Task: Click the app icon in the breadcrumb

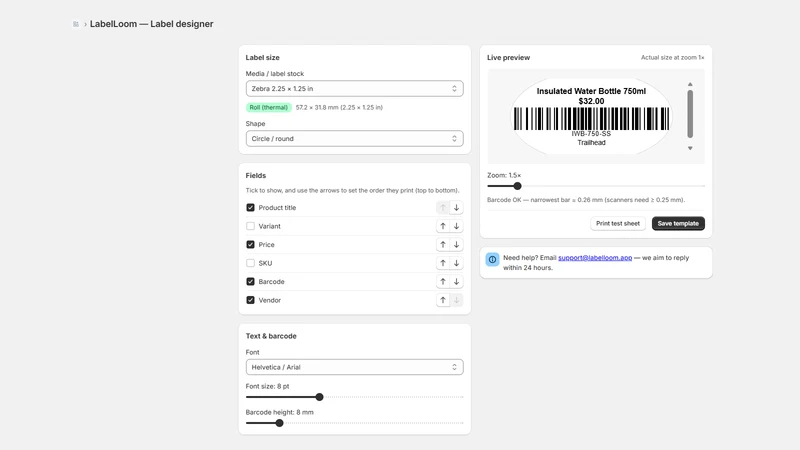Action: [76, 24]
